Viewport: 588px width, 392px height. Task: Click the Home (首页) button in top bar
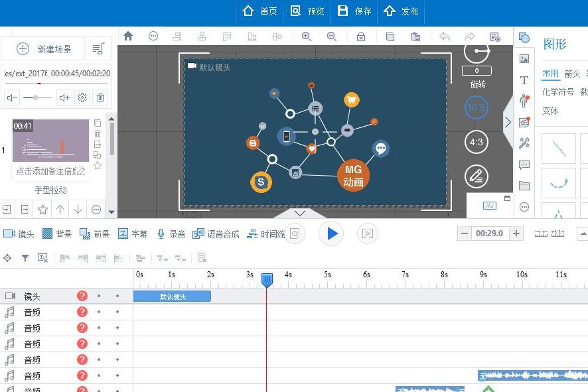259,11
